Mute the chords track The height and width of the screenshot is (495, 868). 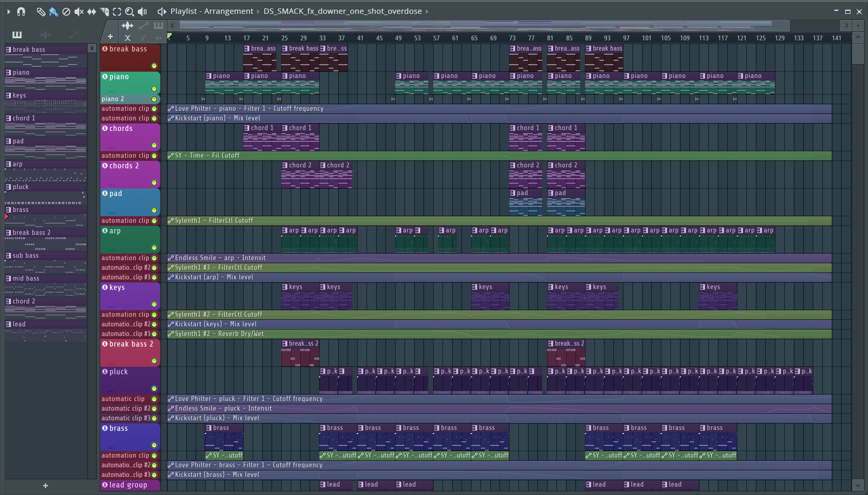coord(154,145)
